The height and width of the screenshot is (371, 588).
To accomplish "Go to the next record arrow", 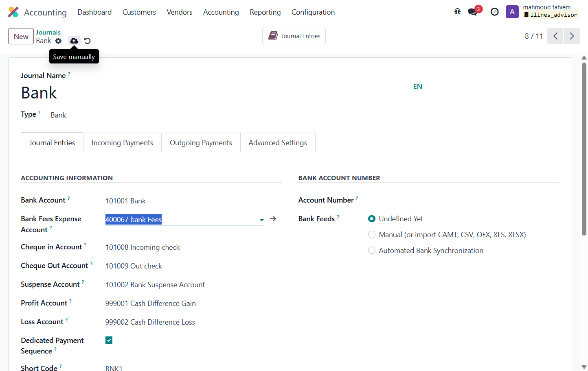I will point(572,36).
